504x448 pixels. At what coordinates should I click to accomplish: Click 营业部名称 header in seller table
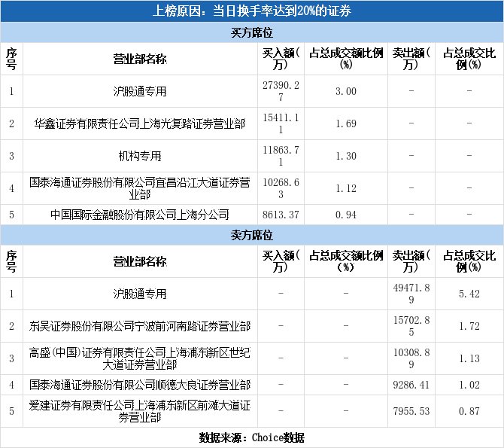(x=140, y=261)
